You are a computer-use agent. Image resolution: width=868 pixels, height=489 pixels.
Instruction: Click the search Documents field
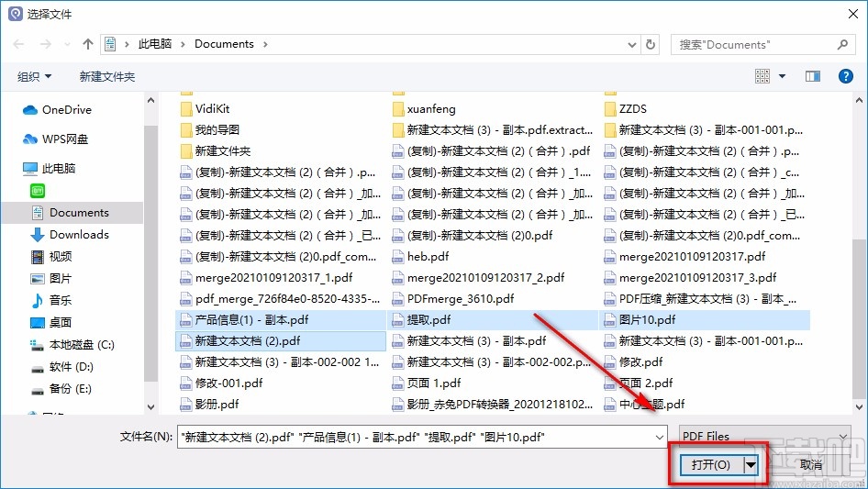(762, 44)
